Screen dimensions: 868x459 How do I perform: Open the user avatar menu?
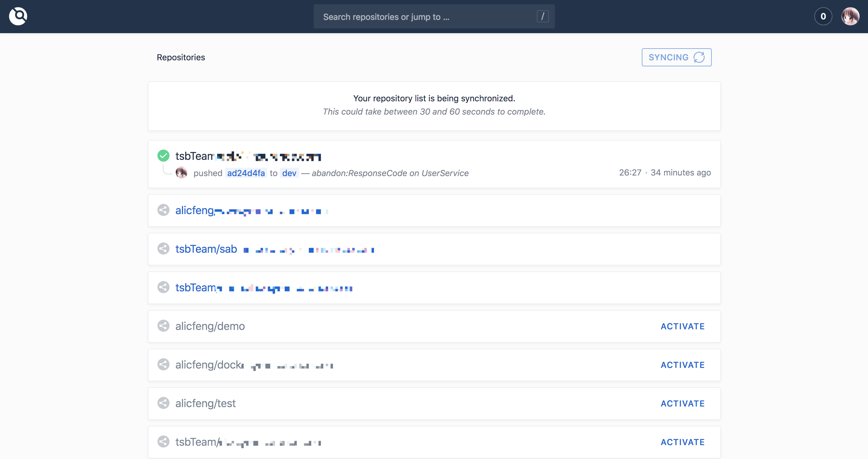pos(850,16)
